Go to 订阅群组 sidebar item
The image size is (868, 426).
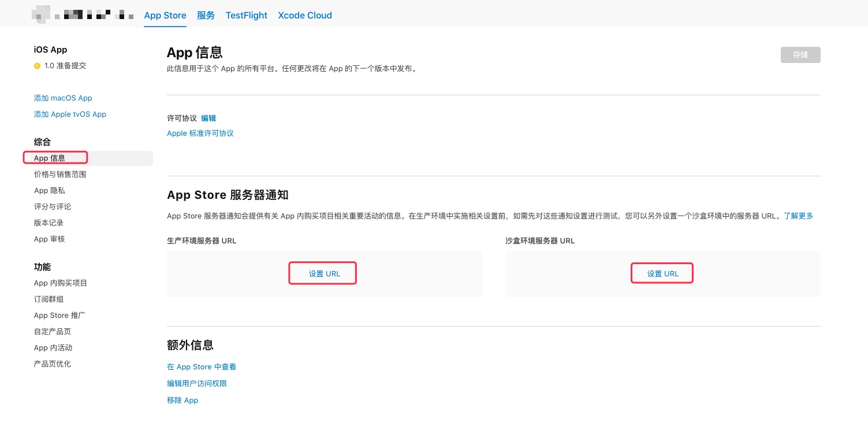tap(49, 299)
